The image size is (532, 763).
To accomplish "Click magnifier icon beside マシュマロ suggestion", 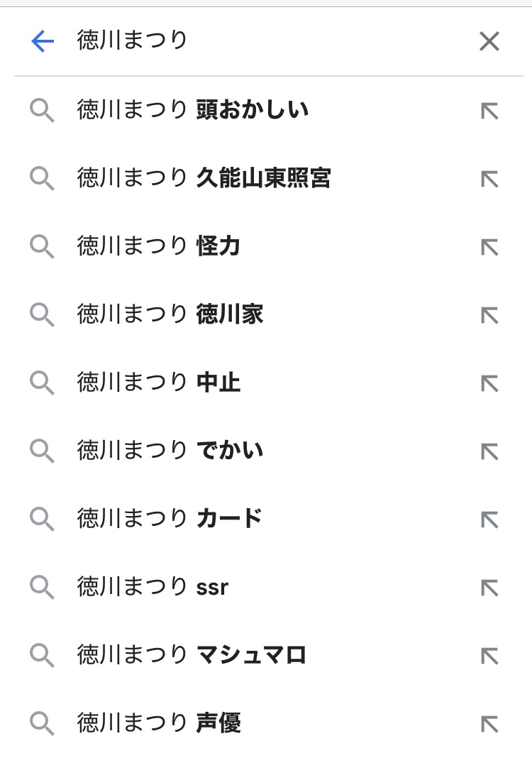I will (42, 656).
